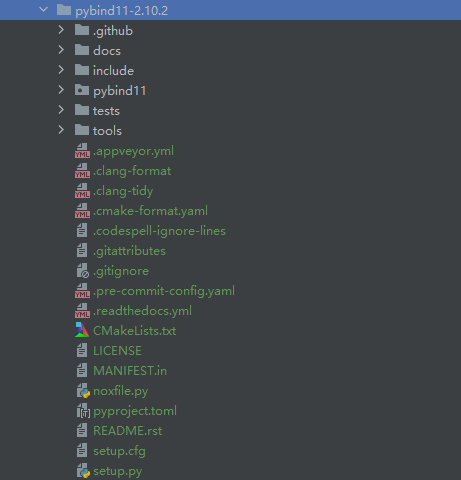Click the YML icon beside .appveyor.yml
The width and height of the screenshot is (461, 480).
[x=82, y=151]
